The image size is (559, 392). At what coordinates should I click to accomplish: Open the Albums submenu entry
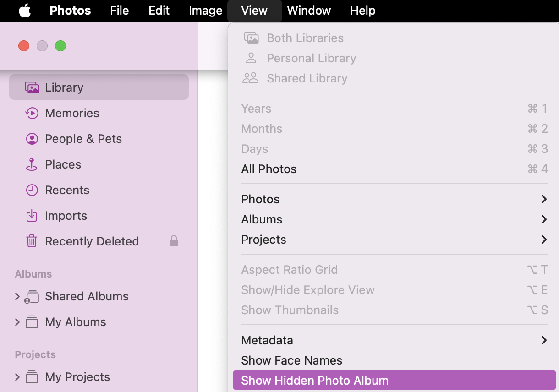coord(262,219)
